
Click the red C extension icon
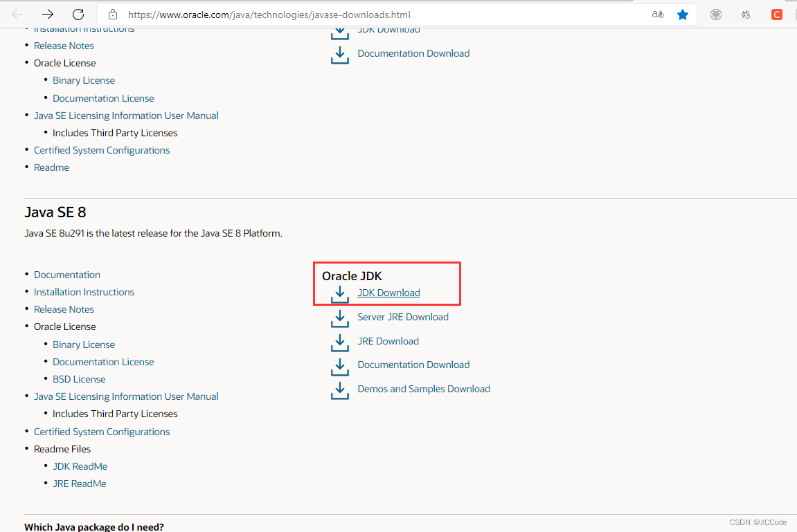pyautogui.click(x=776, y=15)
